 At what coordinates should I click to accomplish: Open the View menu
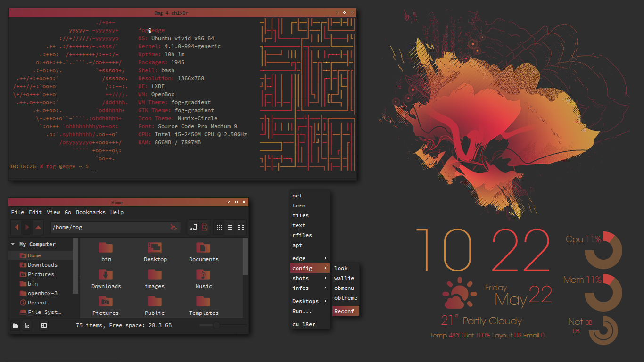[53, 212]
